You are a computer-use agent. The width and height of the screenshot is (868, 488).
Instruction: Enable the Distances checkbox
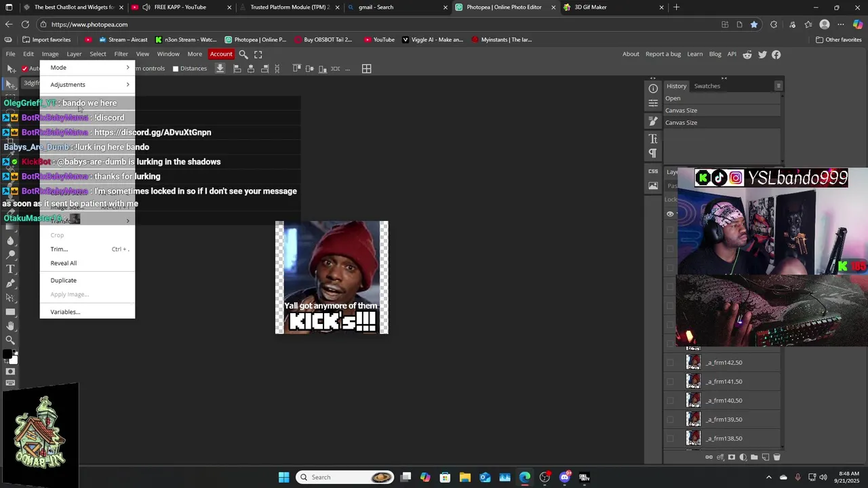(x=176, y=68)
